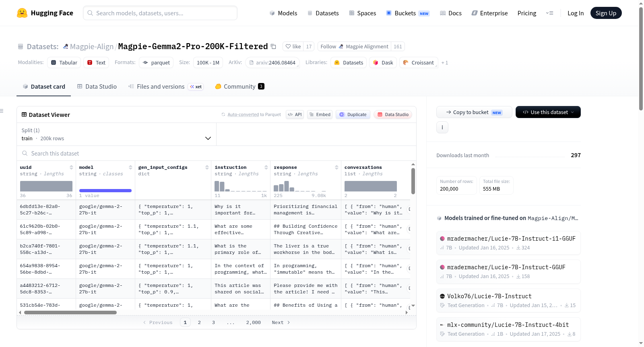Click the uuid cell 6dbfd13e-82a0
Image resolution: width=644 pixels, height=347 pixels.
[x=46, y=210]
